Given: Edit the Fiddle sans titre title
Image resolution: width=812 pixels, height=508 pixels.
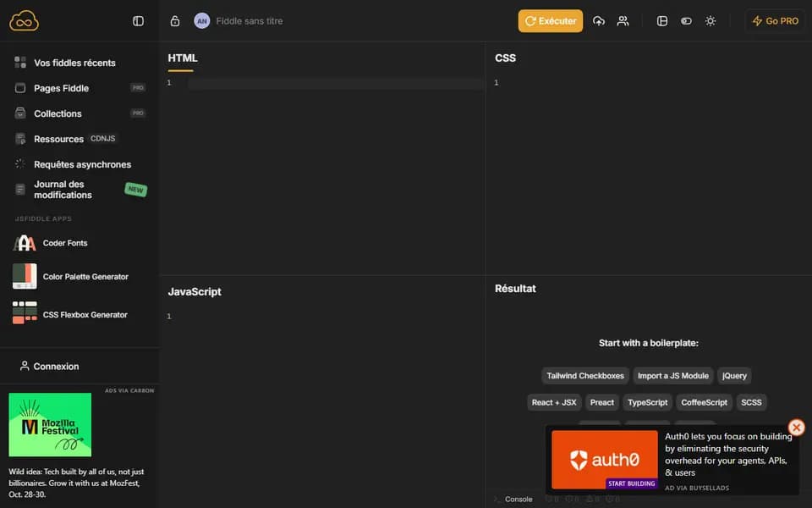Looking at the screenshot, I should pyautogui.click(x=249, y=20).
